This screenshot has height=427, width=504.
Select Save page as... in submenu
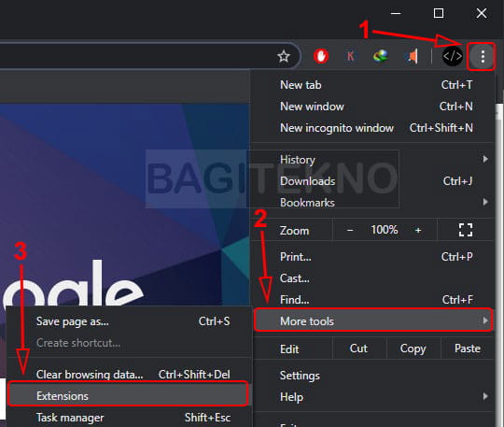[129, 321]
